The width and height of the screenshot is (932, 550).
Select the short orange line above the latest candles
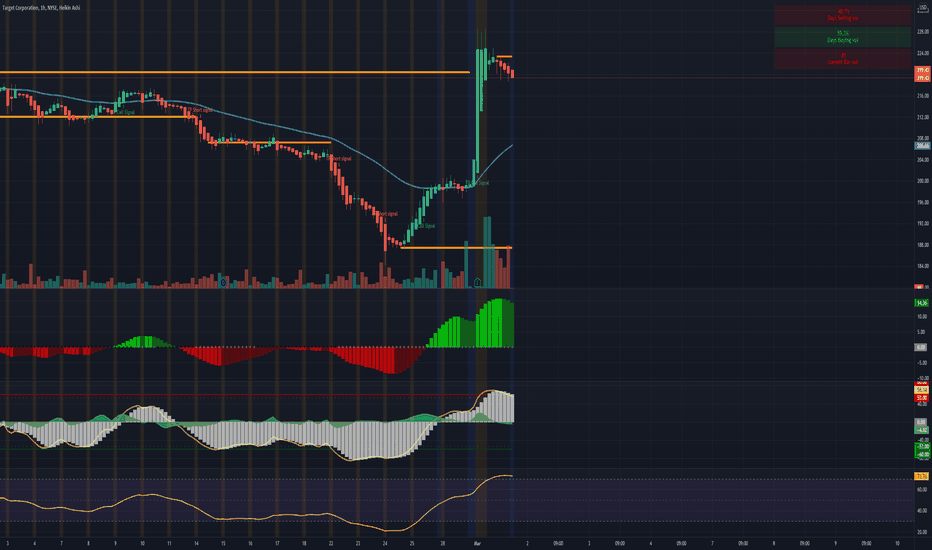[504, 56]
